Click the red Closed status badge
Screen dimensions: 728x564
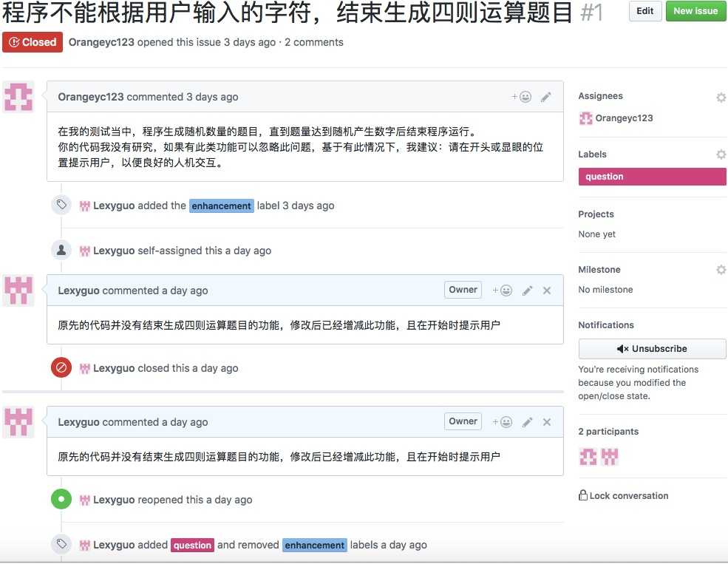pyautogui.click(x=32, y=42)
